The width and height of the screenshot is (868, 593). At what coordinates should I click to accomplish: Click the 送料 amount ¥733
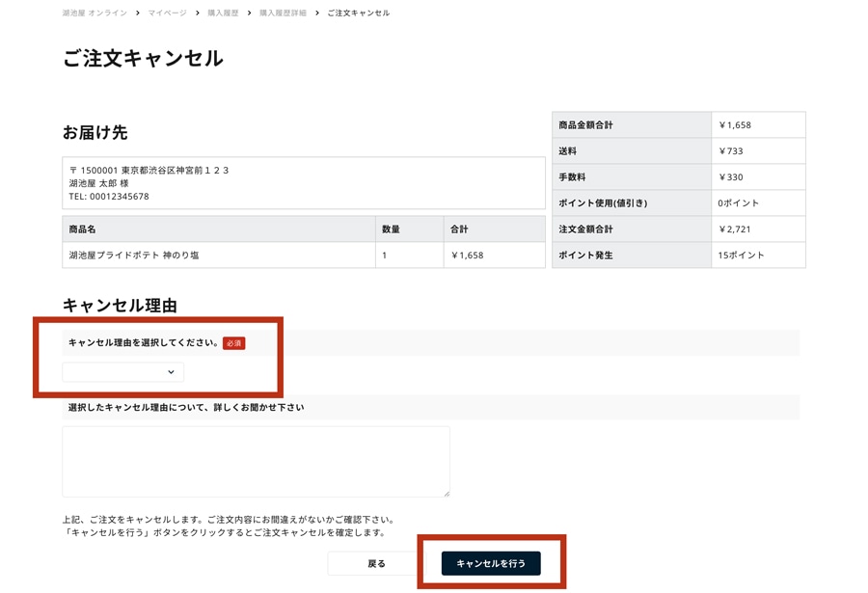click(731, 151)
